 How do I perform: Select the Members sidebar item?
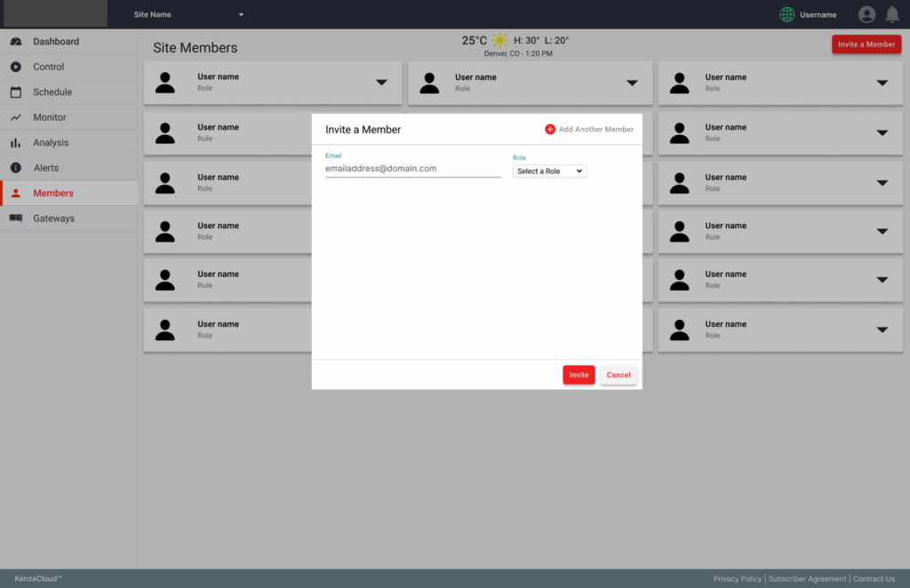pyautogui.click(x=53, y=194)
